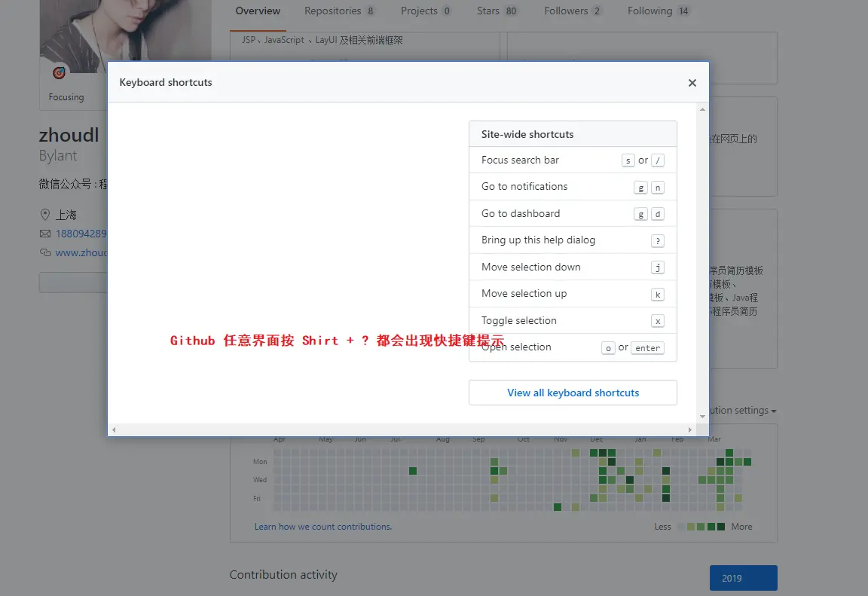Click the Move selection up row
The height and width of the screenshot is (596, 868).
pos(573,294)
